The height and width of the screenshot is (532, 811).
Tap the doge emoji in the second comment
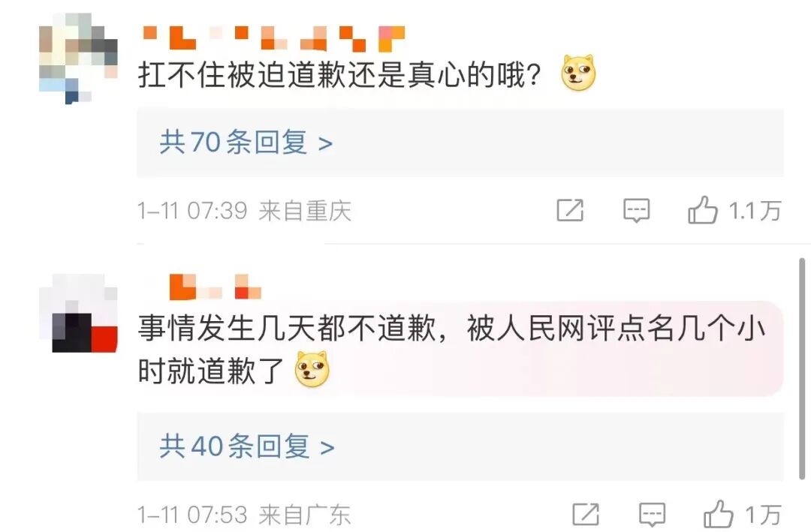pyautogui.click(x=312, y=369)
